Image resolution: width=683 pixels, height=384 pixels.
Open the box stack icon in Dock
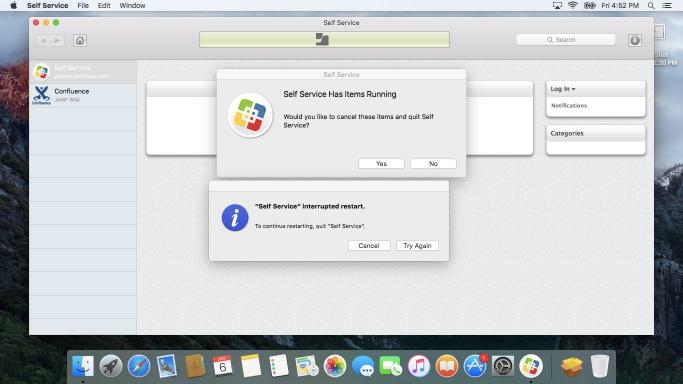[572, 367]
